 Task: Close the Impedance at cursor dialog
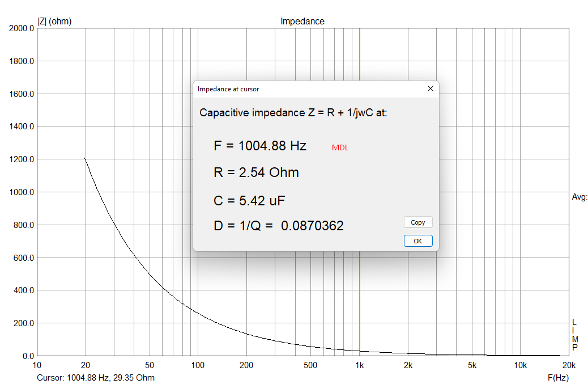click(x=431, y=88)
